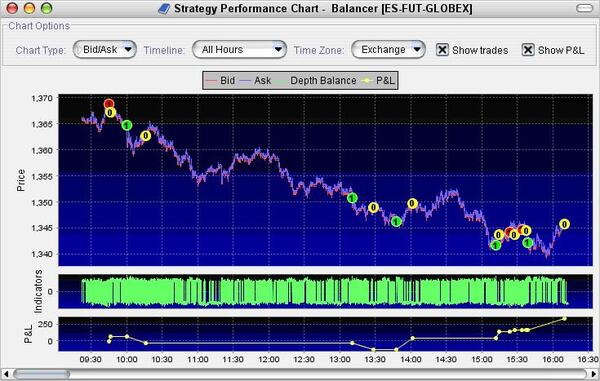Viewport: 600px width, 381px height.
Task: Click the P&L legend yellow marker icon
Action: point(368,81)
